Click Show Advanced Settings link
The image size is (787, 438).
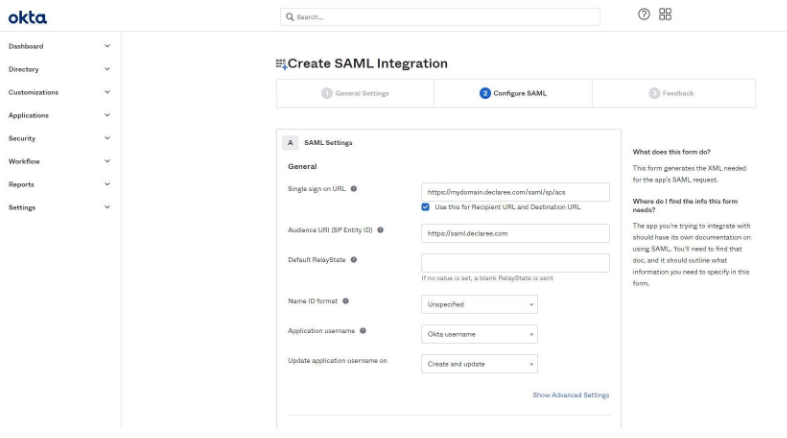(x=570, y=395)
